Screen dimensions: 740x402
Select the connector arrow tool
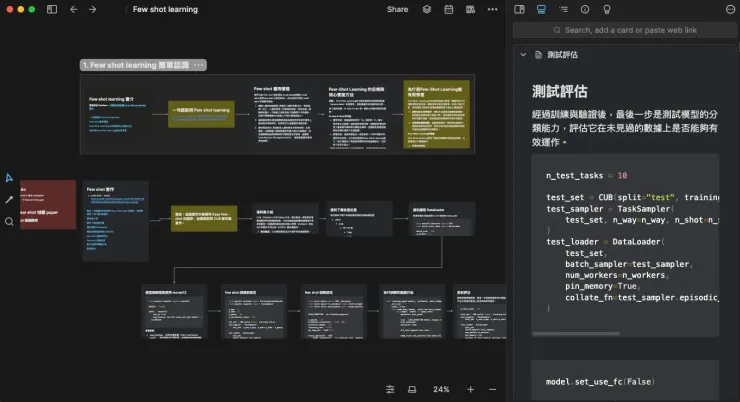click(9, 199)
